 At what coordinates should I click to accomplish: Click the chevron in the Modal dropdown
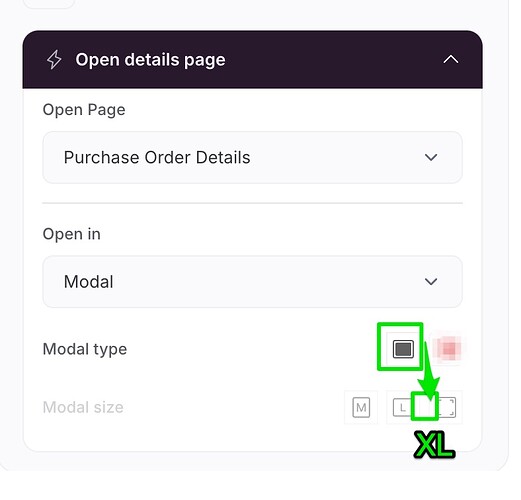(431, 282)
